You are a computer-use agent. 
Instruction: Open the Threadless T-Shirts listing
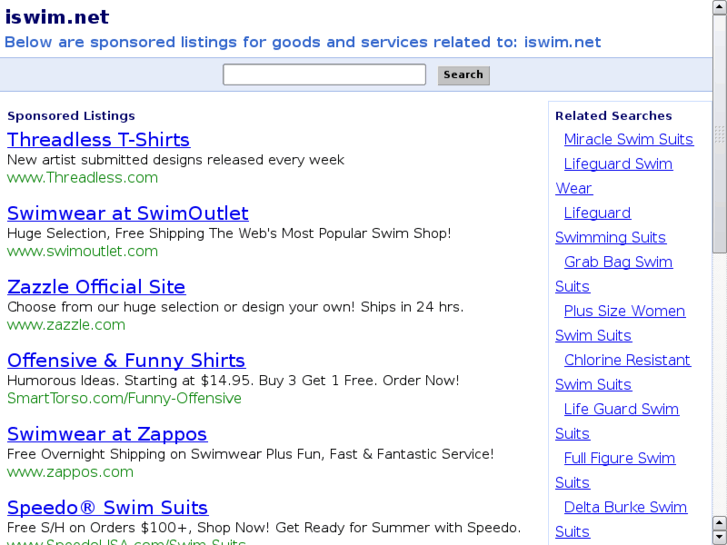[x=99, y=140]
